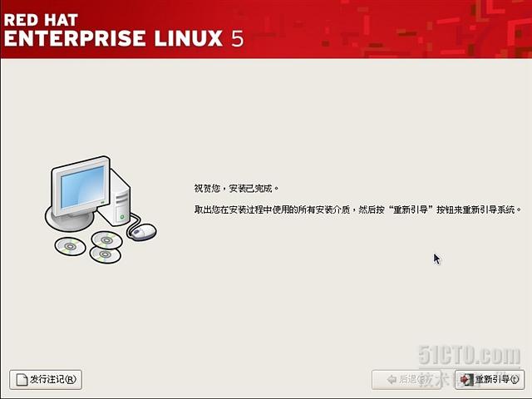The height and width of the screenshot is (399, 532).
Task: Click the white computer tower illustration
Action: tap(116, 199)
